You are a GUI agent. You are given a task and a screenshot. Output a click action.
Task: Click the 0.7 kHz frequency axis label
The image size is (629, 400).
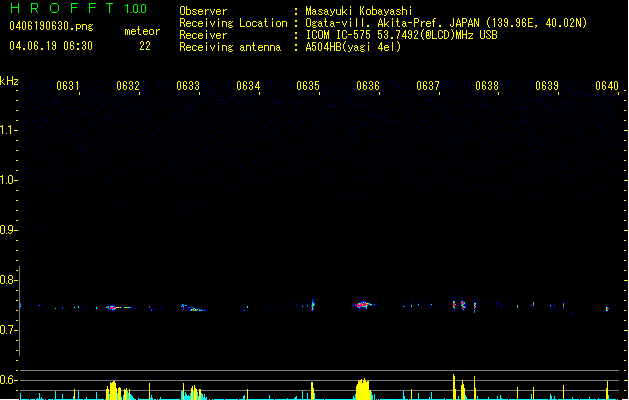pyautogui.click(x=8, y=330)
